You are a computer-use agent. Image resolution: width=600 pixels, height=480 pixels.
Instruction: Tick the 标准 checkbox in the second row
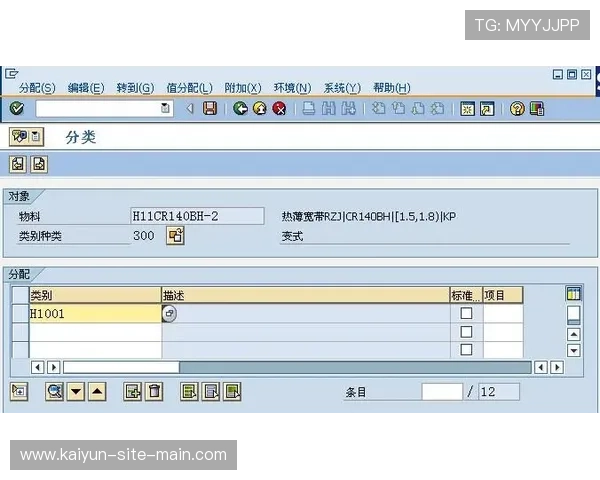coord(466,331)
